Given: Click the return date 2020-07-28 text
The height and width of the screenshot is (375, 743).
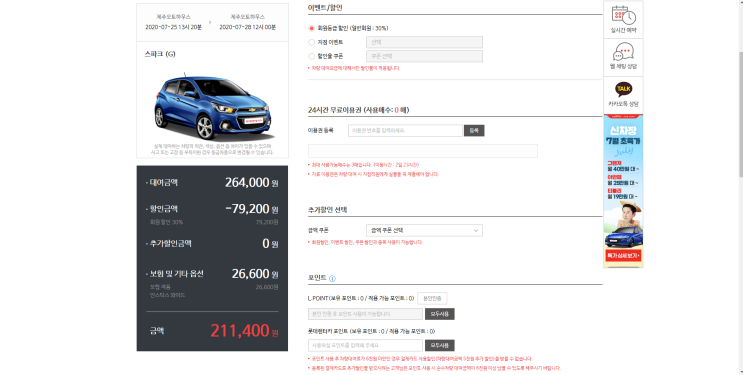Looking at the screenshot, I should click(x=247, y=27).
